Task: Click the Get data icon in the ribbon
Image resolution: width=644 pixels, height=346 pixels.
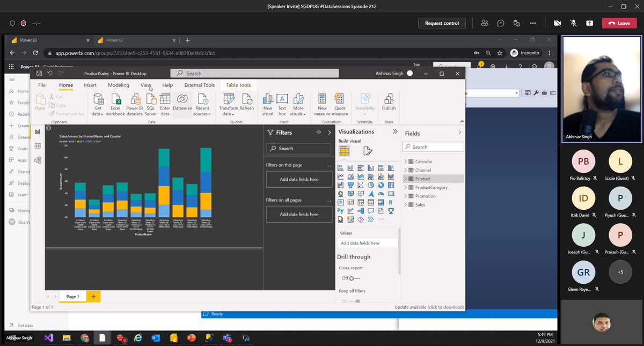Action: (98, 99)
